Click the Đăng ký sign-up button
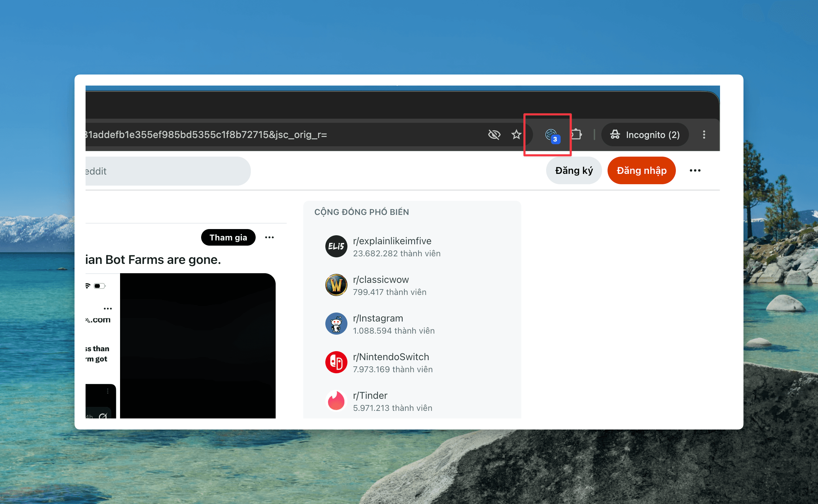This screenshot has height=504, width=818. [574, 170]
